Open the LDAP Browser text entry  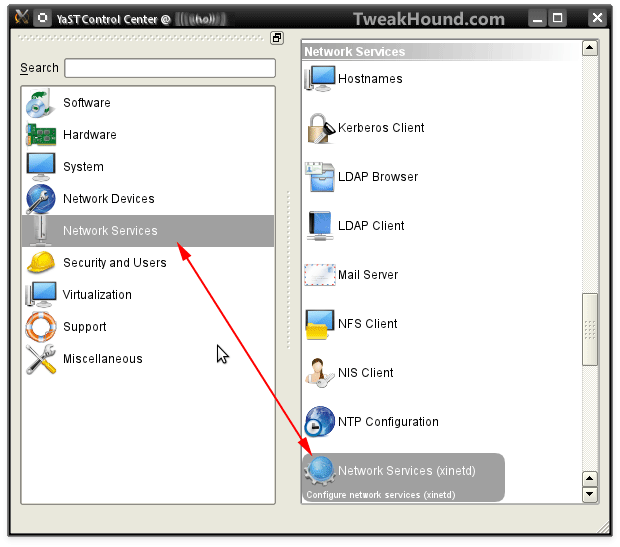click(x=378, y=177)
